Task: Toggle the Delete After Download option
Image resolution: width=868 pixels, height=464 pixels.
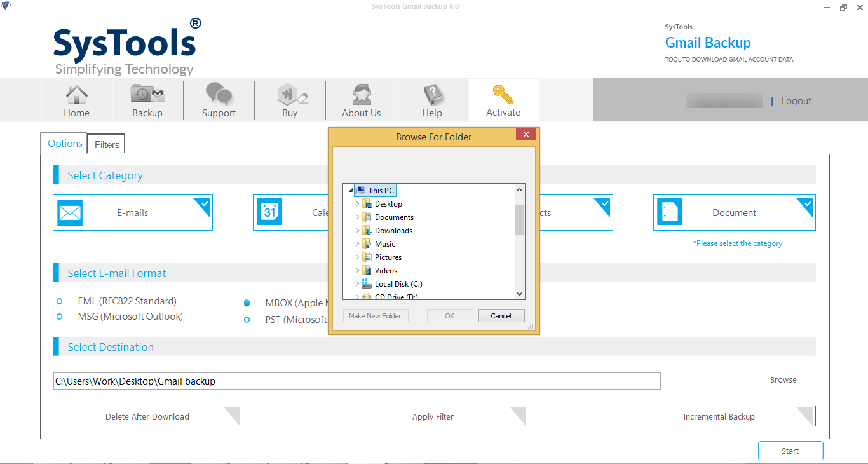Action: click(147, 416)
